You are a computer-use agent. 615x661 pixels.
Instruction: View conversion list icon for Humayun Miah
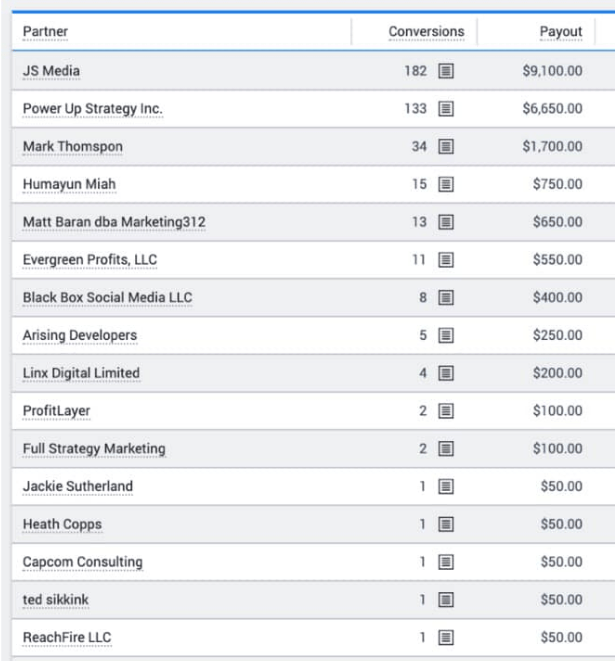tap(446, 185)
